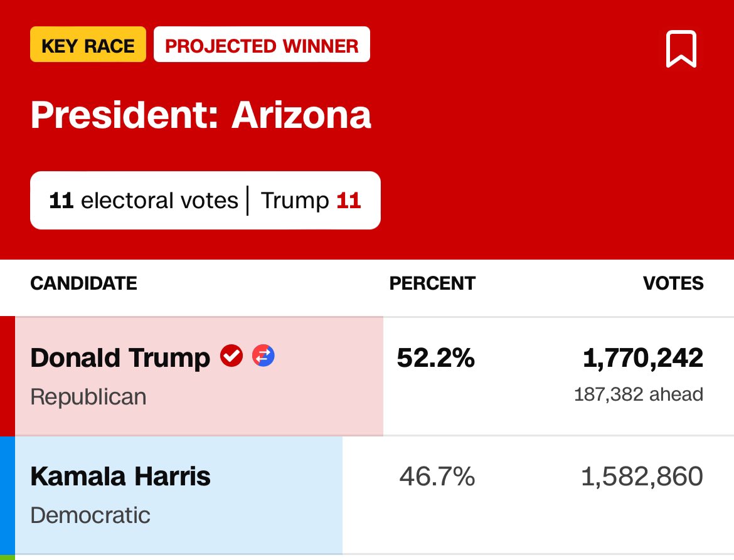Open the President: Arizona heading
734x560 pixels.
201,115
